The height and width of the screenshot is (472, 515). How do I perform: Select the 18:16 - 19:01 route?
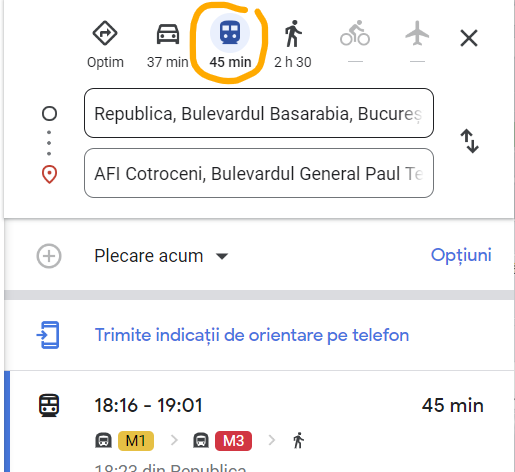(259, 421)
